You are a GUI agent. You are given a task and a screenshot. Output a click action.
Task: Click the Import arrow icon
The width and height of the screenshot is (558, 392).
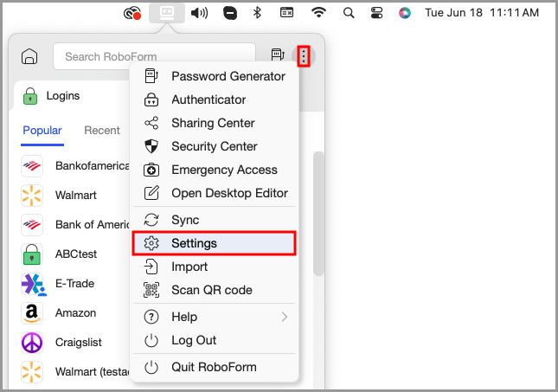tap(151, 267)
